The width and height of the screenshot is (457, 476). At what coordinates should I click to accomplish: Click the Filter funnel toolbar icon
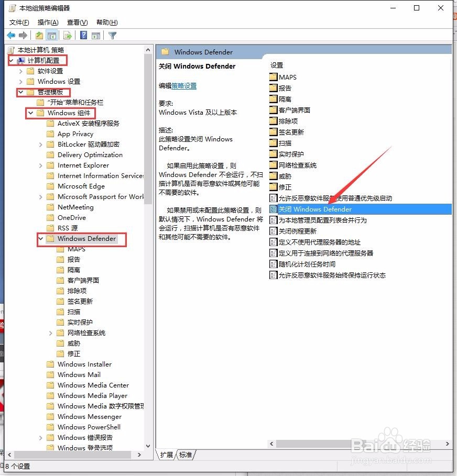[x=112, y=36]
